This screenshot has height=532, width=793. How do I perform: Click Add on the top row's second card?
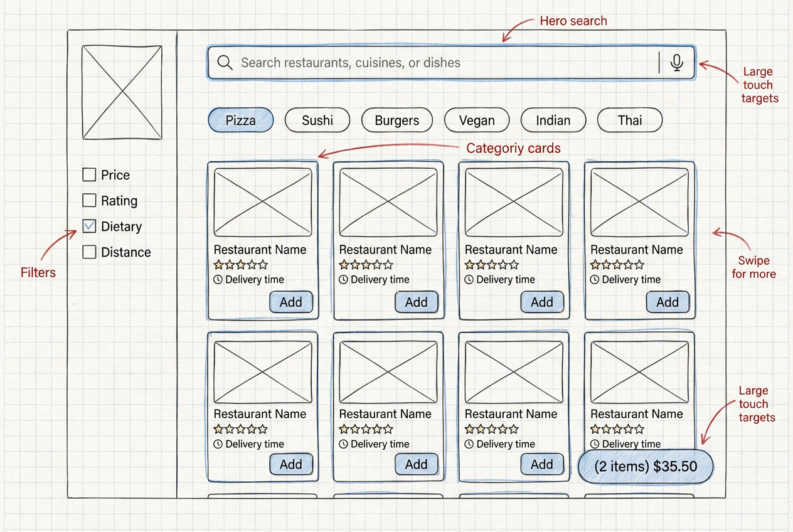[417, 302]
